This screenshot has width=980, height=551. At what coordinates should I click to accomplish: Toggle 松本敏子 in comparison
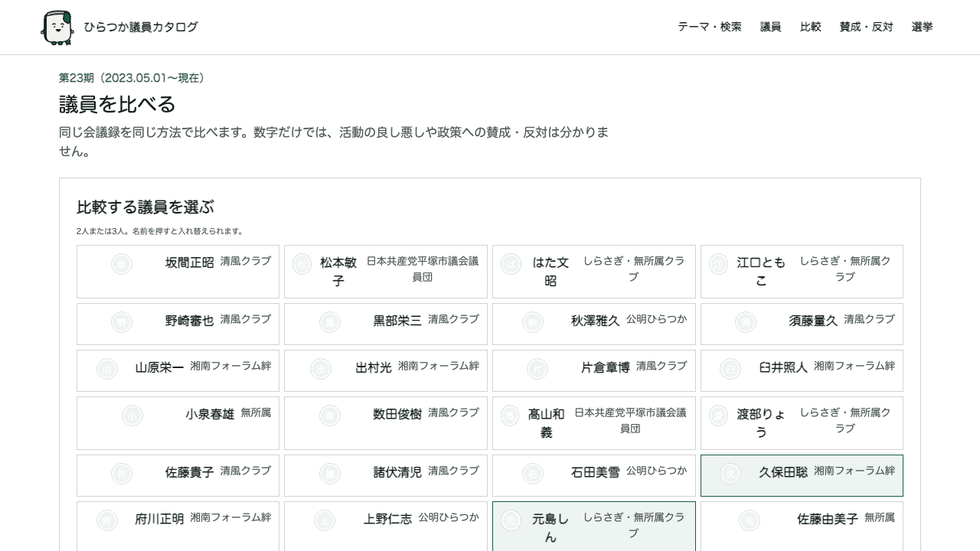click(x=386, y=272)
